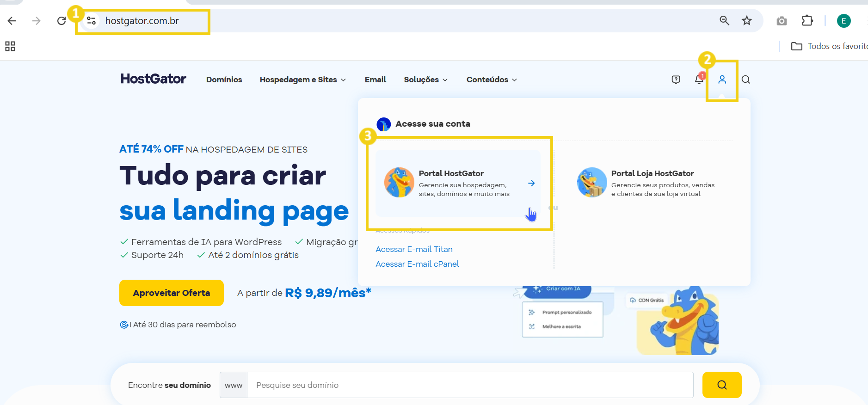This screenshot has width=868, height=405.
Task: Click the CDN Grátis badge
Action: (x=647, y=301)
